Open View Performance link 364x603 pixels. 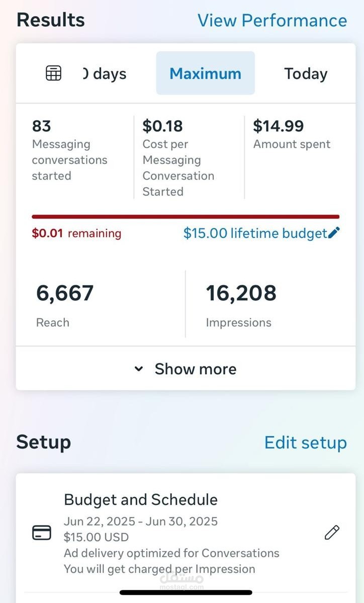pyautogui.click(x=272, y=20)
